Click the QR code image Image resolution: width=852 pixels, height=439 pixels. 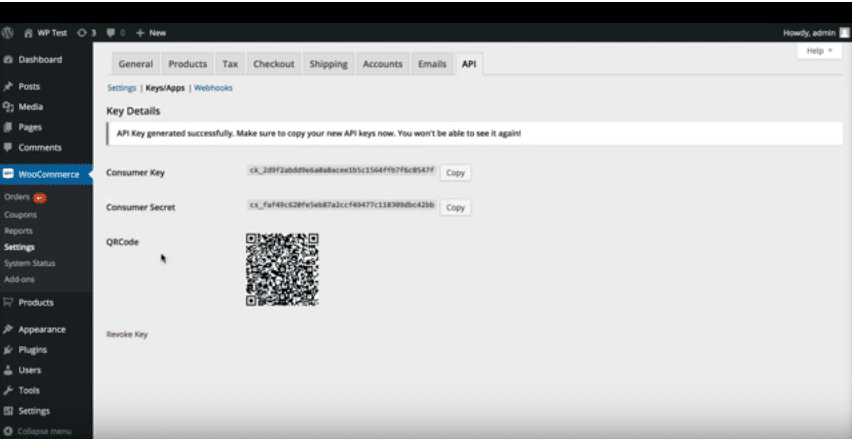click(282, 269)
